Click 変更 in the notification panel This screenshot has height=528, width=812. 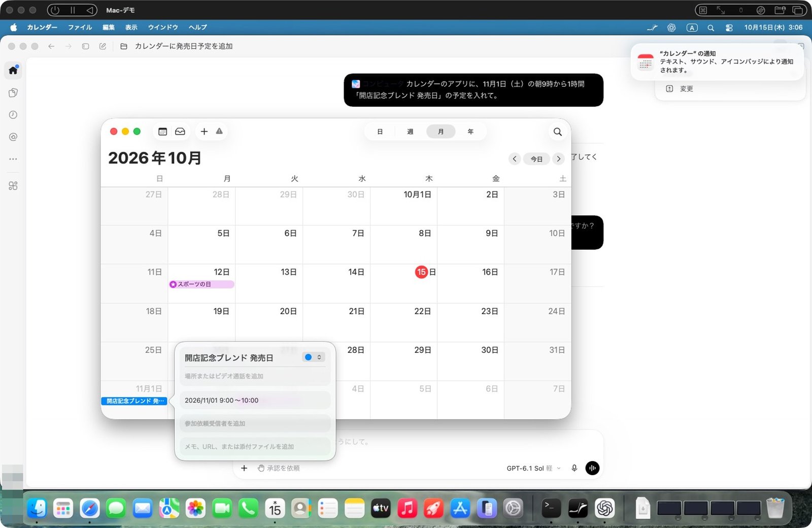pyautogui.click(x=686, y=89)
